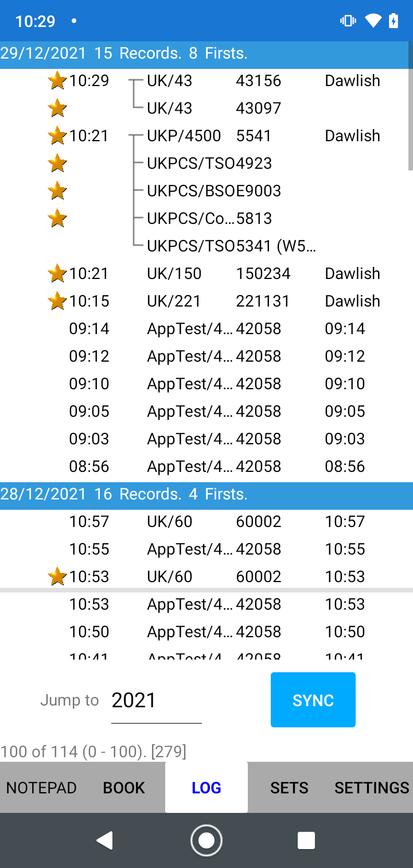Tap the star beside UK/43 43156
The image size is (413, 868).
click(x=57, y=81)
